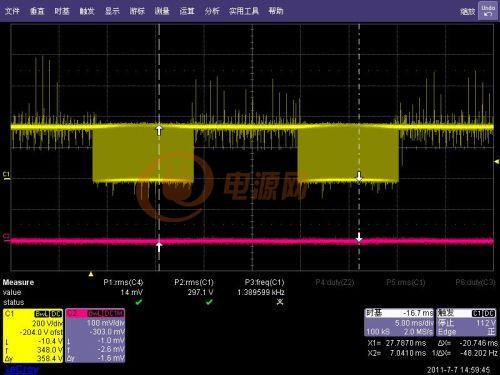Viewport: 500px width, 375px height.
Task: Click the yellow trigger delay triangle below grid
Action: [x=91, y=274]
